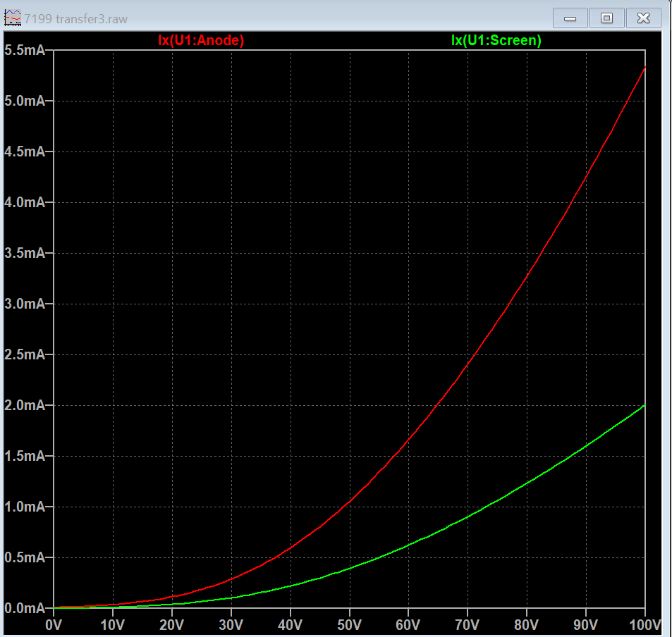Close the 7199 transfer3.raw window
672x637 pixels.
pyautogui.click(x=644, y=18)
